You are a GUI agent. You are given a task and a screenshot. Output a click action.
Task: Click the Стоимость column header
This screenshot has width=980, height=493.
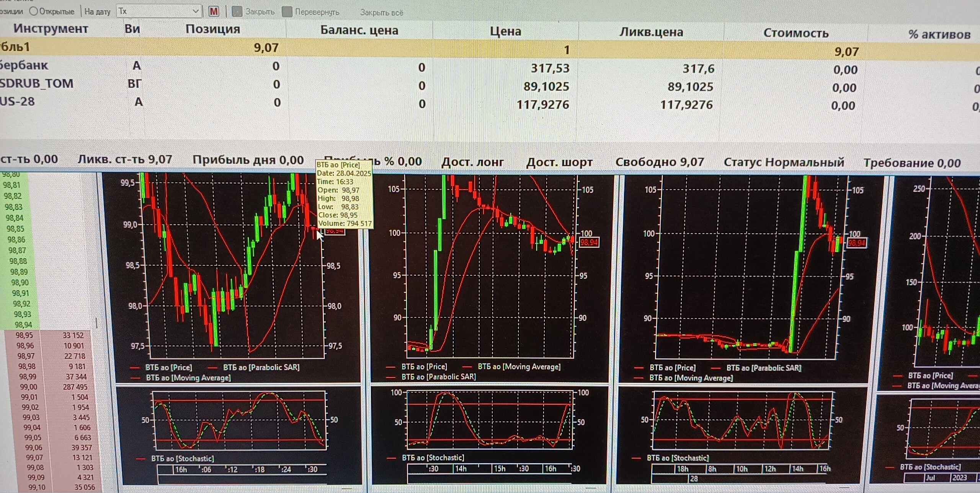pyautogui.click(x=795, y=33)
